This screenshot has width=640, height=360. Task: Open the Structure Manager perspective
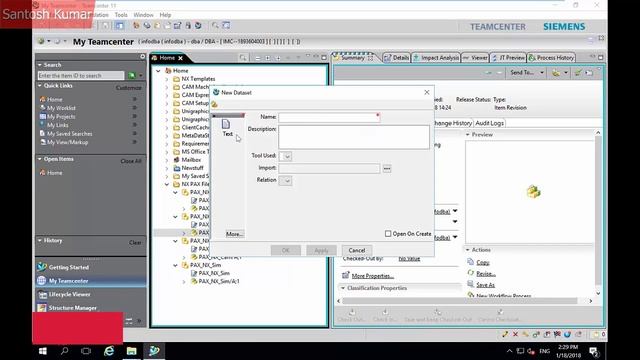click(73, 308)
